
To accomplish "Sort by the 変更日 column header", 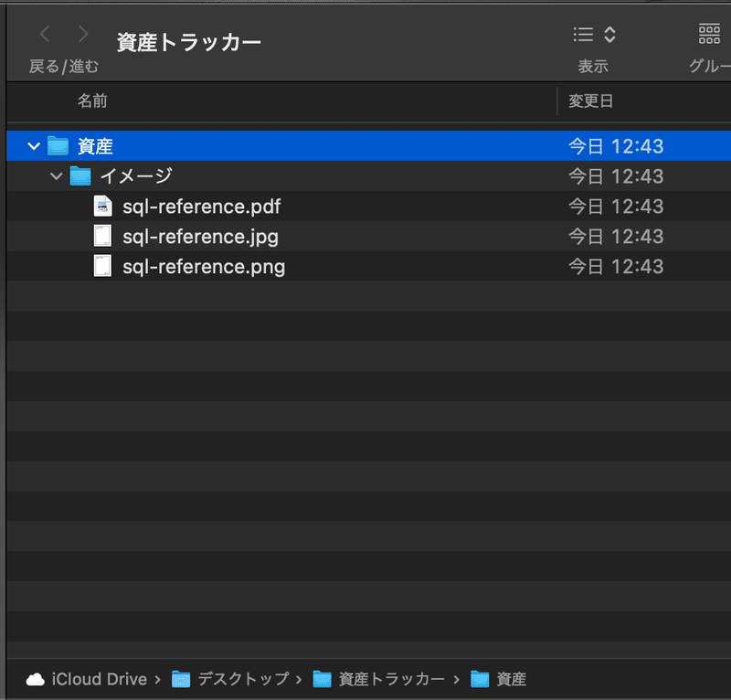I will [x=590, y=101].
